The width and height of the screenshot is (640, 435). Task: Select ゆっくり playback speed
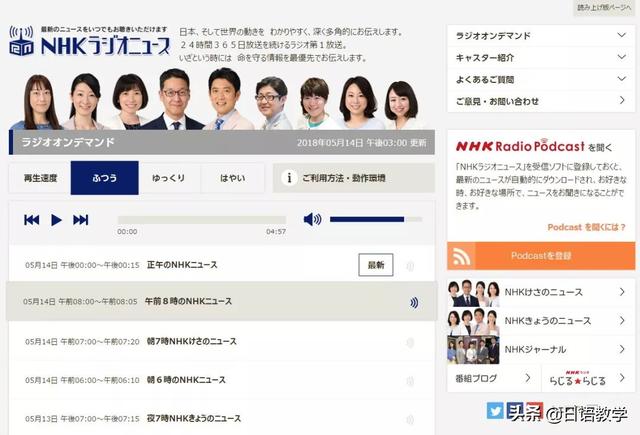169,178
